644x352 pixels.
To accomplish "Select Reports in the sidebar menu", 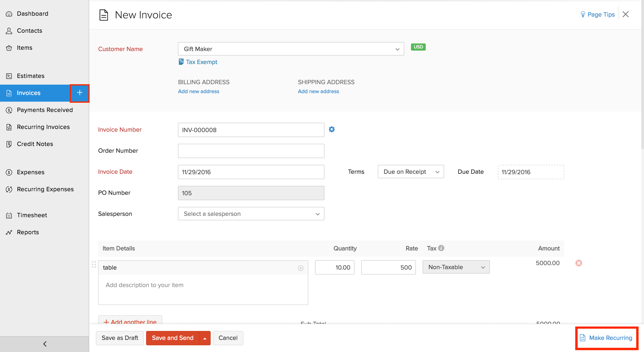I will (x=9, y=232).
